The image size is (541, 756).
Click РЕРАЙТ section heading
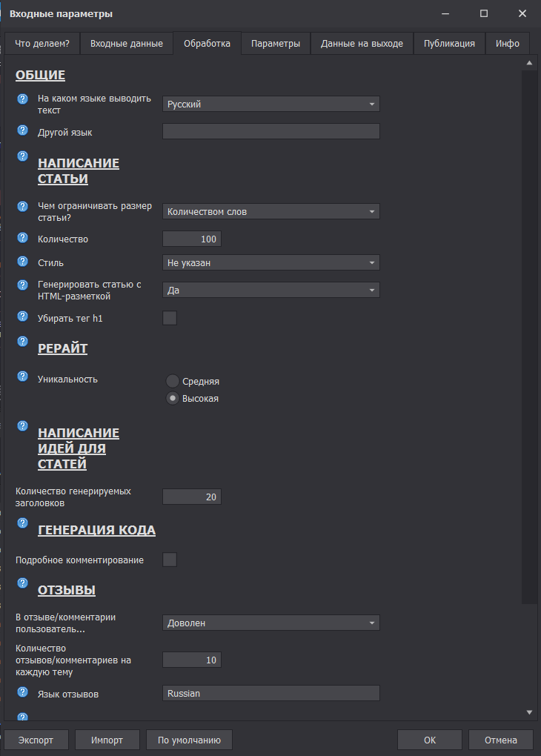coord(63,348)
